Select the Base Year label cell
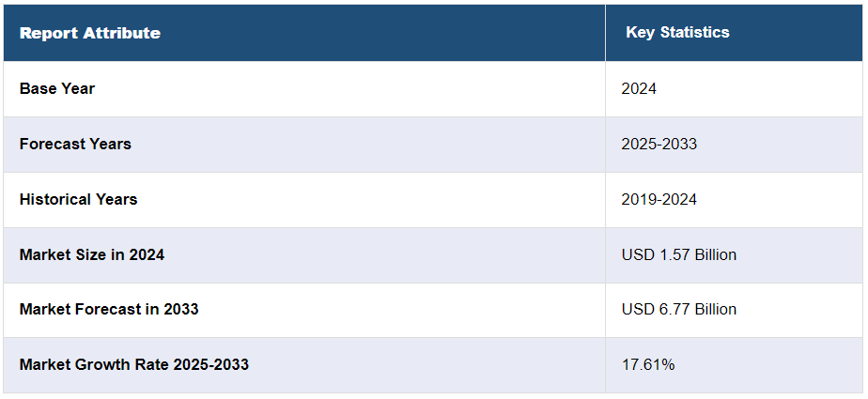 [57, 88]
